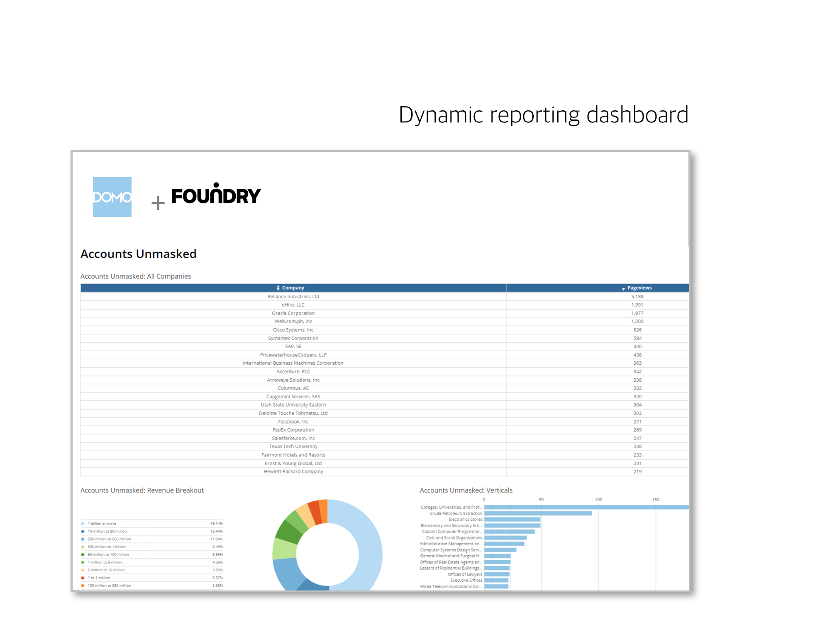Select Capgemini Services, SAS row
Screen dimensions: 815x644
385,397
